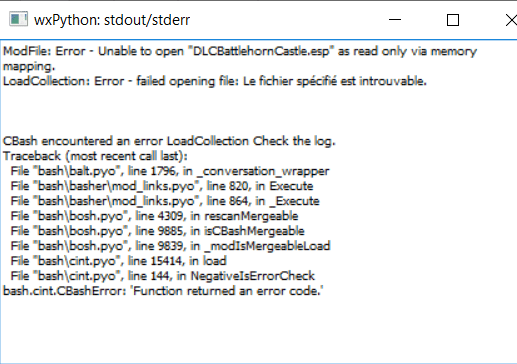This screenshot has width=517, height=364.
Task: Minimize the stdout/stderr window
Action: (395, 20)
